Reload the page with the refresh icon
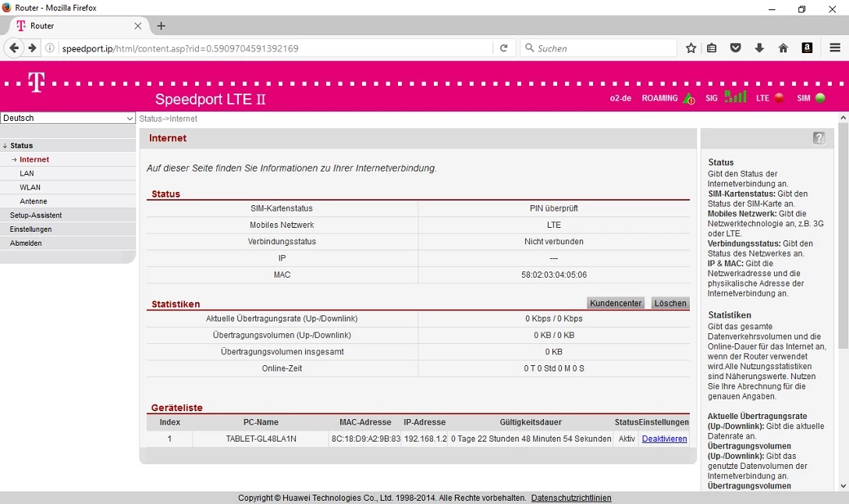This screenshot has width=849, height=504. coord(503,48)
